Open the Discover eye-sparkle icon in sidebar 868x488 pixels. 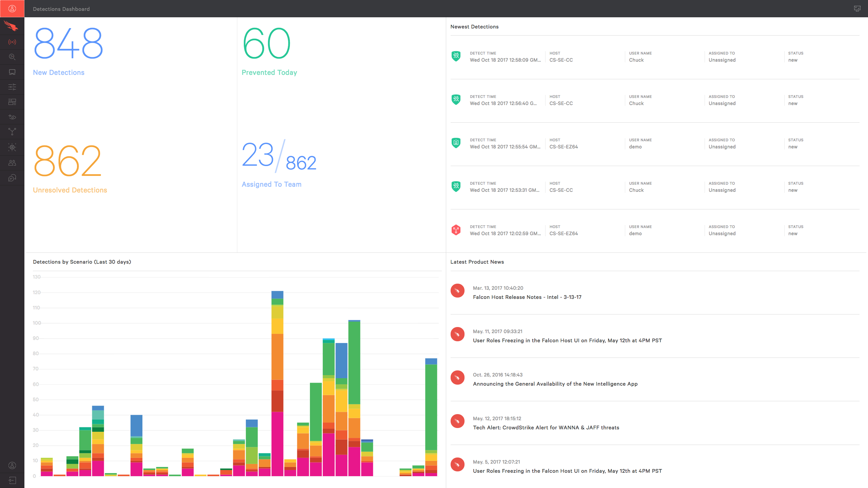tap(12, 117)
